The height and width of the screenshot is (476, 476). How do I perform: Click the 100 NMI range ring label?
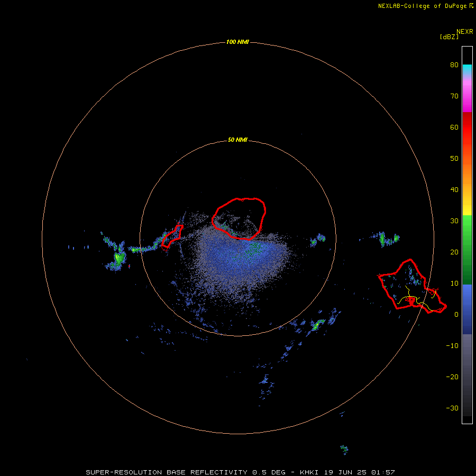click(237, 42)
